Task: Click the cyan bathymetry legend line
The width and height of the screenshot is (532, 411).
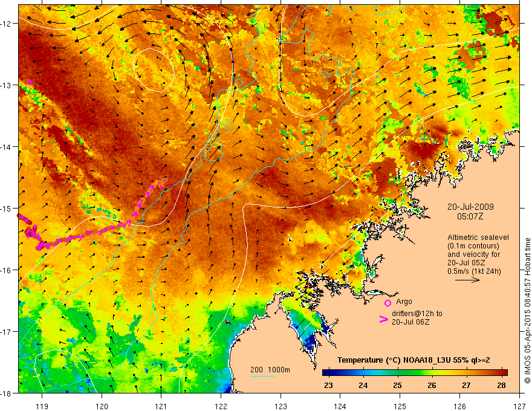Action: [262, 376]
